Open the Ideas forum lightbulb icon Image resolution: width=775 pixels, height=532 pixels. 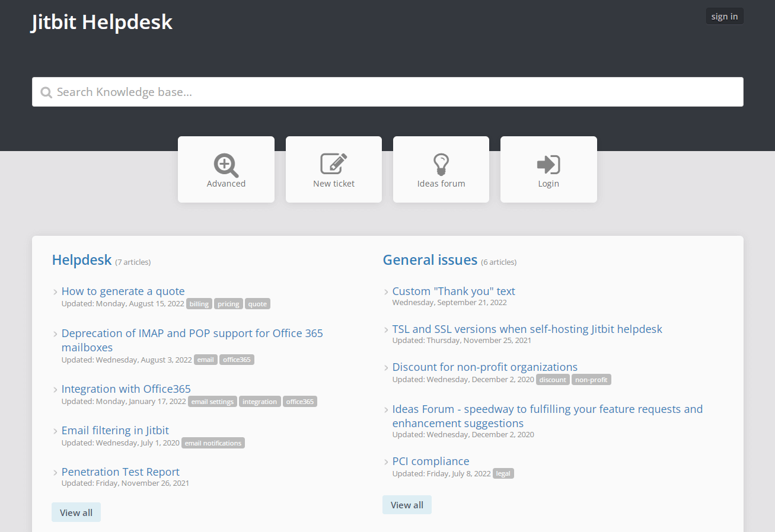pos(441,165)
